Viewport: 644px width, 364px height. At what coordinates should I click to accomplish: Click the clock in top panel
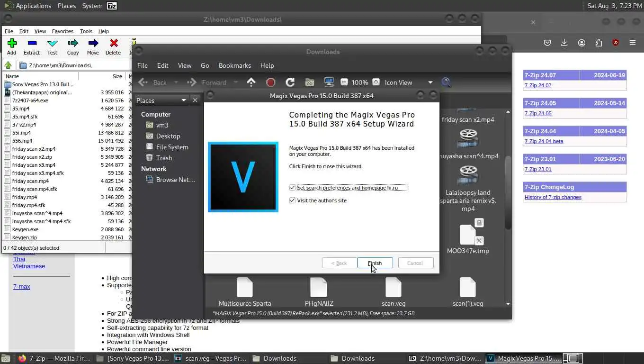[614, 6]
